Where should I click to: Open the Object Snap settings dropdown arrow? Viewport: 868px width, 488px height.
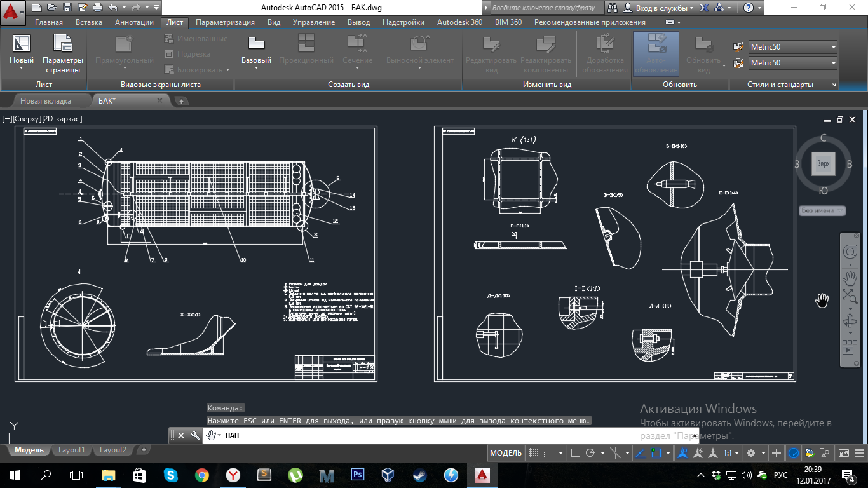[x=668, y=453]
